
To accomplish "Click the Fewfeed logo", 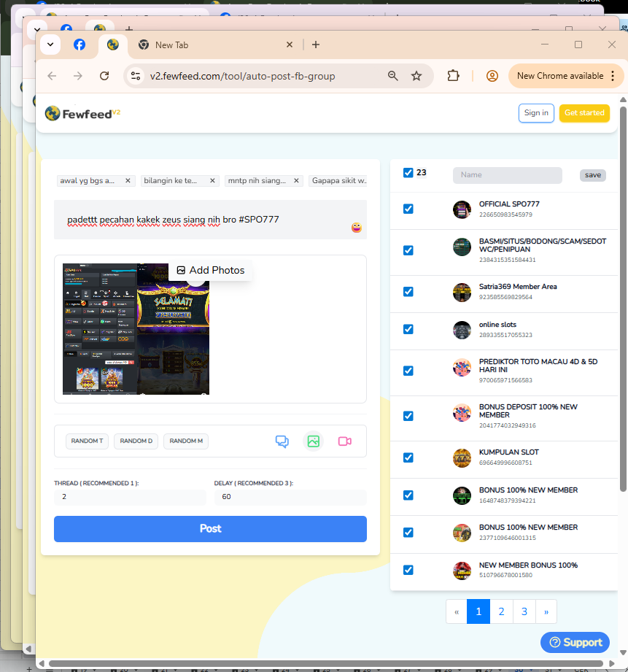I will (82, 114).
